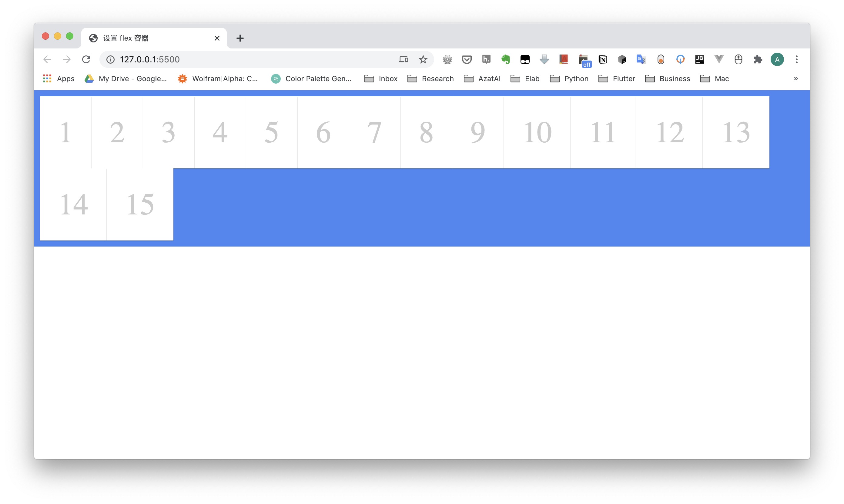Click the back navigation arrow
844x504 pixels.
[47, 59]
